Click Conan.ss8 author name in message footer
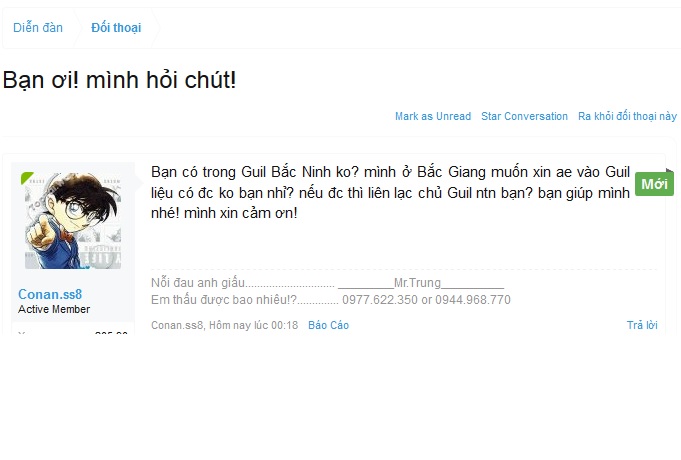 coord(177,325)
